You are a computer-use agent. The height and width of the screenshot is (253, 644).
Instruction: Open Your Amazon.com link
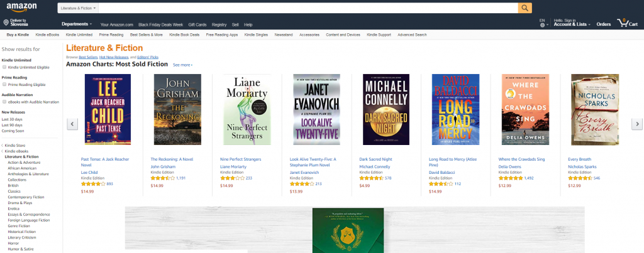116,24
